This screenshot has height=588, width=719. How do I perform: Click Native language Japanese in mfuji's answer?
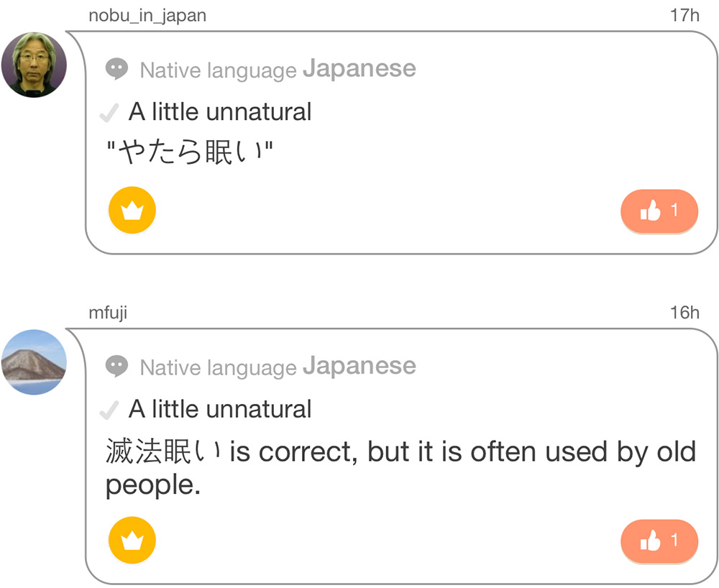coord(278,367)
